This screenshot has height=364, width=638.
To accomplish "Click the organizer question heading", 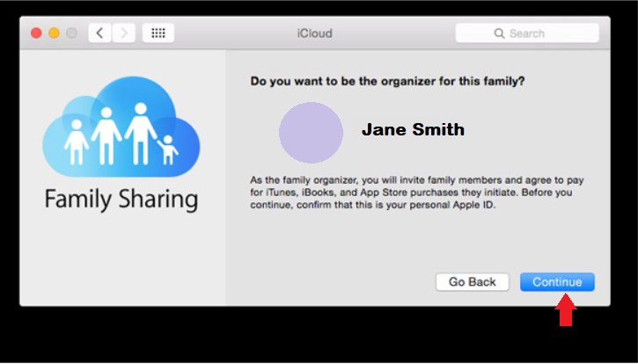I will [x=387, y=81].
